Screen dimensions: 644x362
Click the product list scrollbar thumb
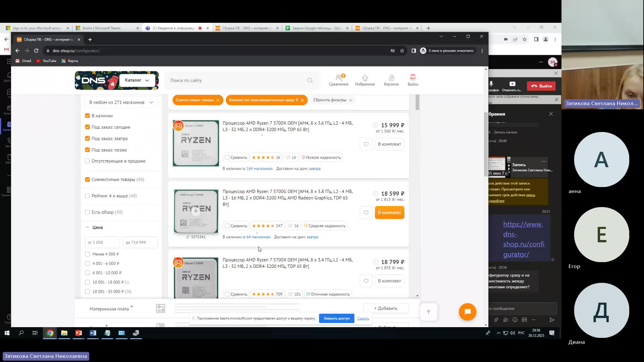(417, 102)
